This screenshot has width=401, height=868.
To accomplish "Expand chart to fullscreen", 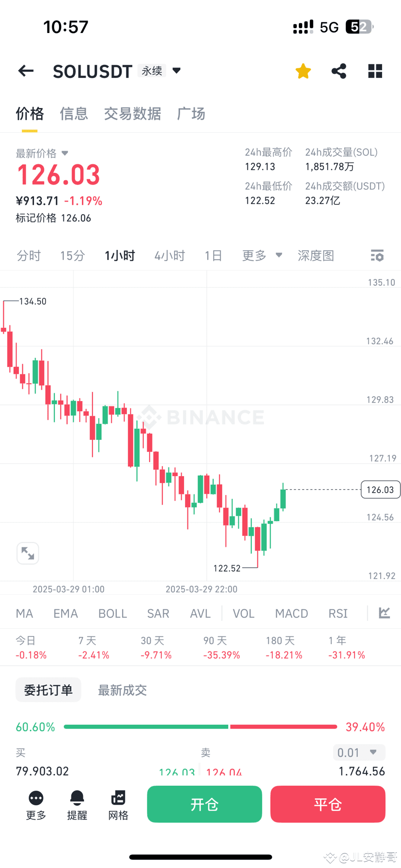I will [x=28, y=553].
